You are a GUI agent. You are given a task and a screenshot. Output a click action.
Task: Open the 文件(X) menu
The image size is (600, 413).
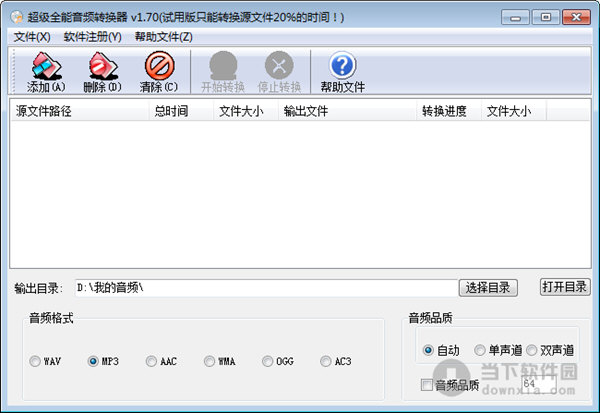tap(32, 37)
